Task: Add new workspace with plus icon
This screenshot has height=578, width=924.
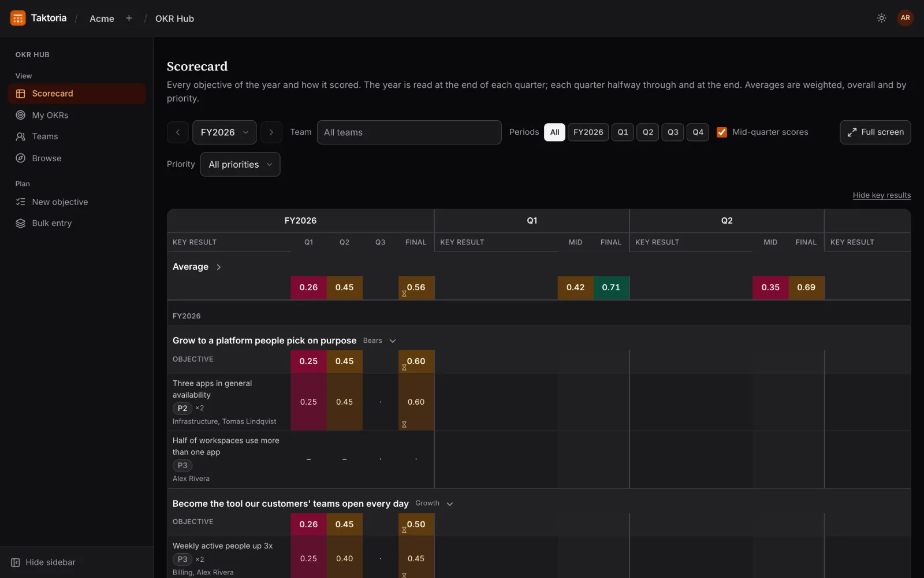Action: pyautogui.click(x=129, y=18)
